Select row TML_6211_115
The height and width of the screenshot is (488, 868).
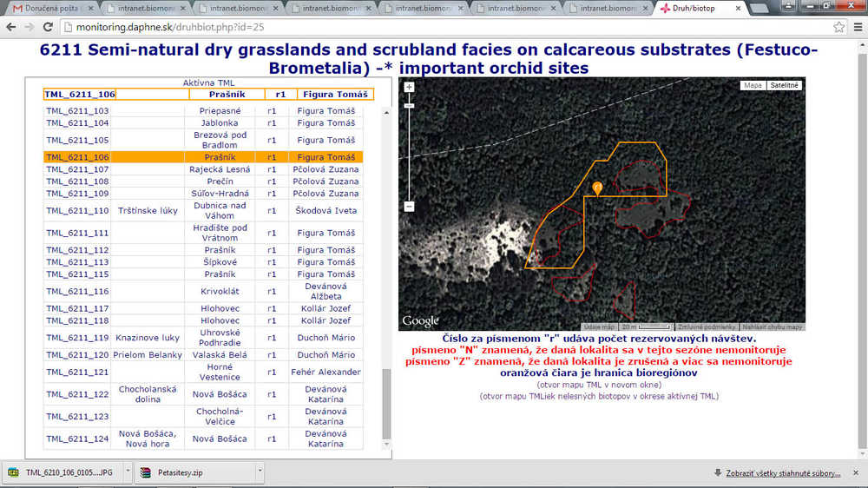(202, 274)
